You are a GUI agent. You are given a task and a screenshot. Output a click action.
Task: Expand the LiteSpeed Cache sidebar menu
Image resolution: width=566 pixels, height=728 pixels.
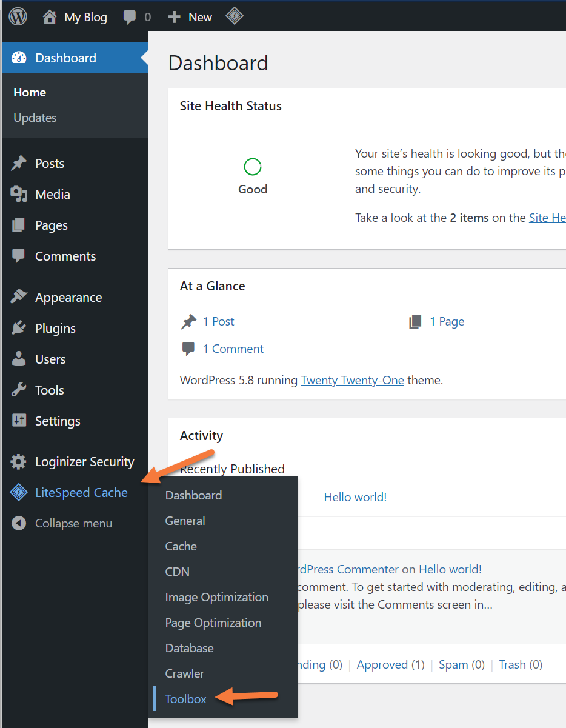(81, 493)
